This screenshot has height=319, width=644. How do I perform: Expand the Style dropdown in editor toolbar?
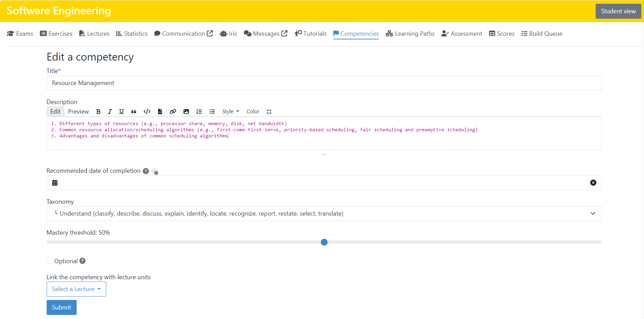(231, 112)
